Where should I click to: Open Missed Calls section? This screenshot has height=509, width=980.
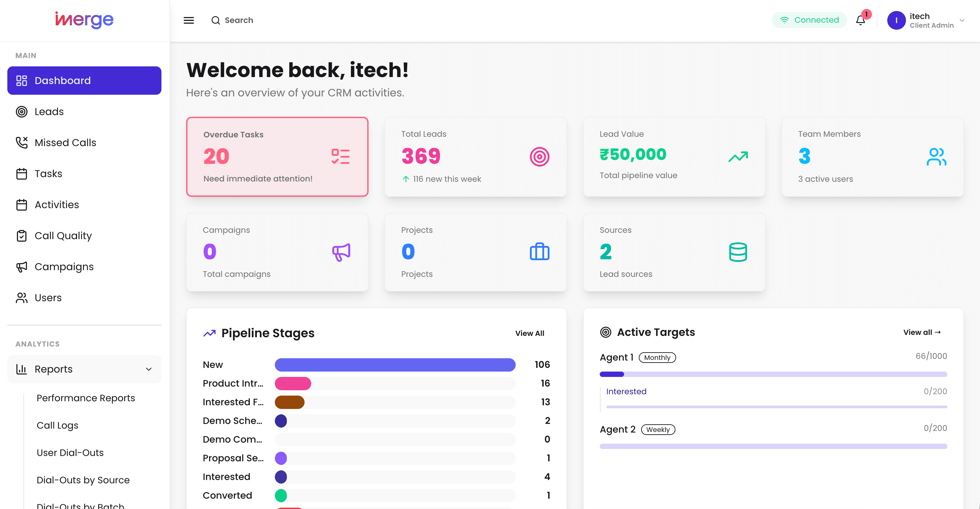[84, 143]
